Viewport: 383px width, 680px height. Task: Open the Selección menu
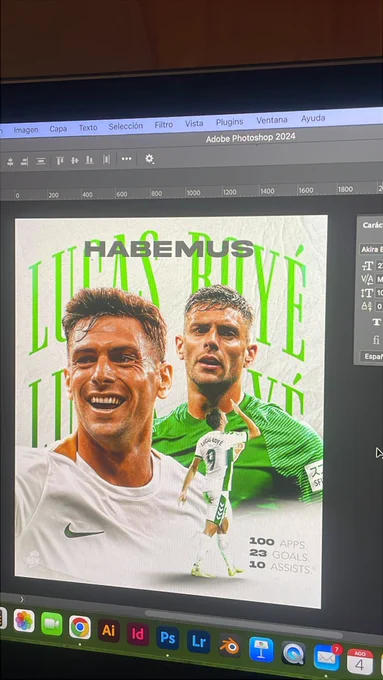pos(126,126)
